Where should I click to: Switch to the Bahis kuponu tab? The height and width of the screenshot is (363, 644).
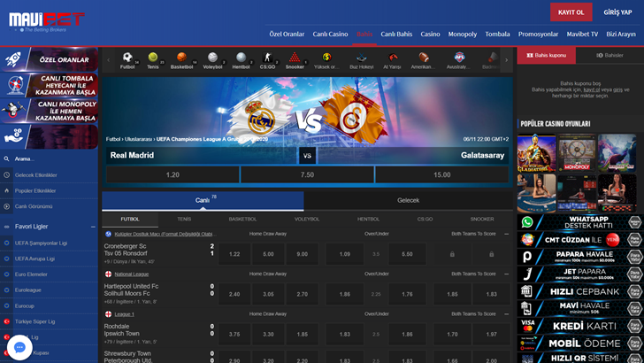coord(547,55)
